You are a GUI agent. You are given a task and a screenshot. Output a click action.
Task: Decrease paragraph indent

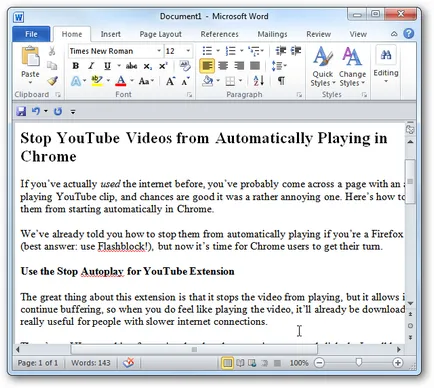281,51
